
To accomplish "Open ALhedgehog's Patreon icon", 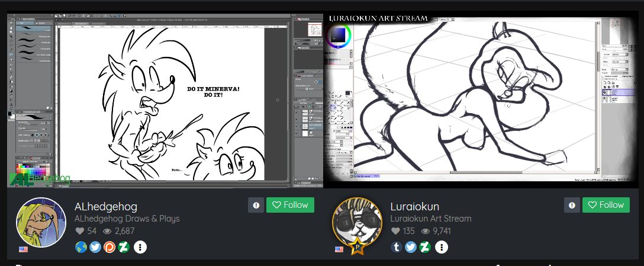I will pyautogui.click(x=110, y=247).
